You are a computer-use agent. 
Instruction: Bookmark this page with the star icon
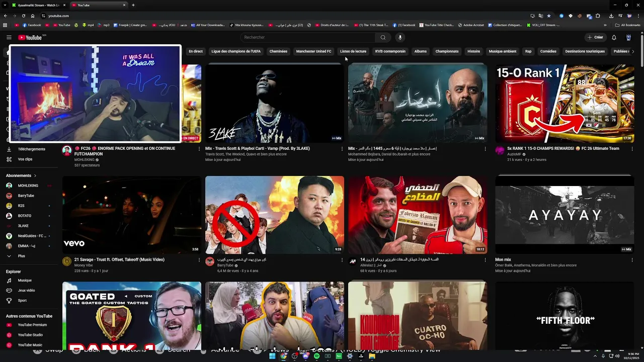[x=549, y=16]
